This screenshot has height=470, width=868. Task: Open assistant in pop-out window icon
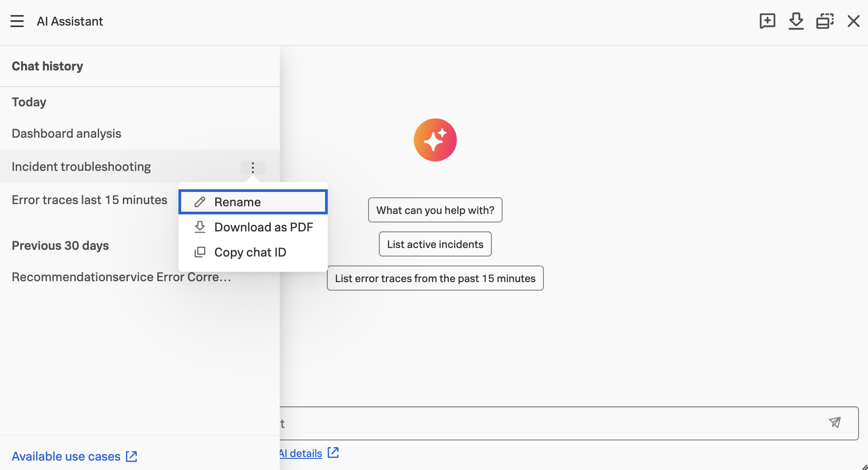point(825,21)
